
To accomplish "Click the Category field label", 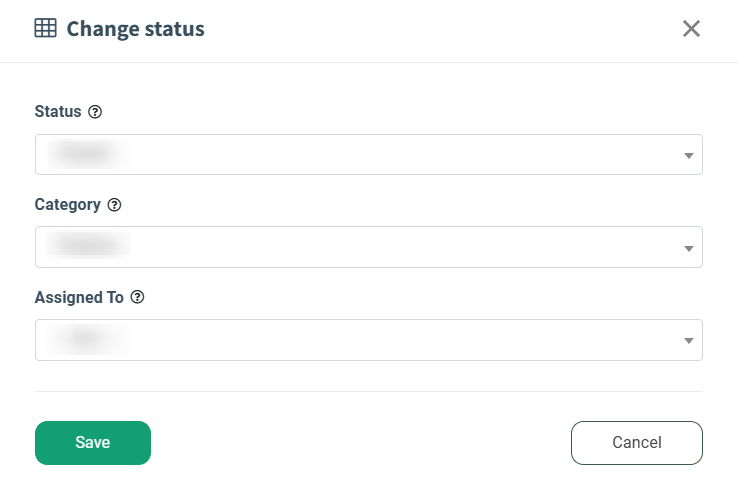I will pos(68,205).
